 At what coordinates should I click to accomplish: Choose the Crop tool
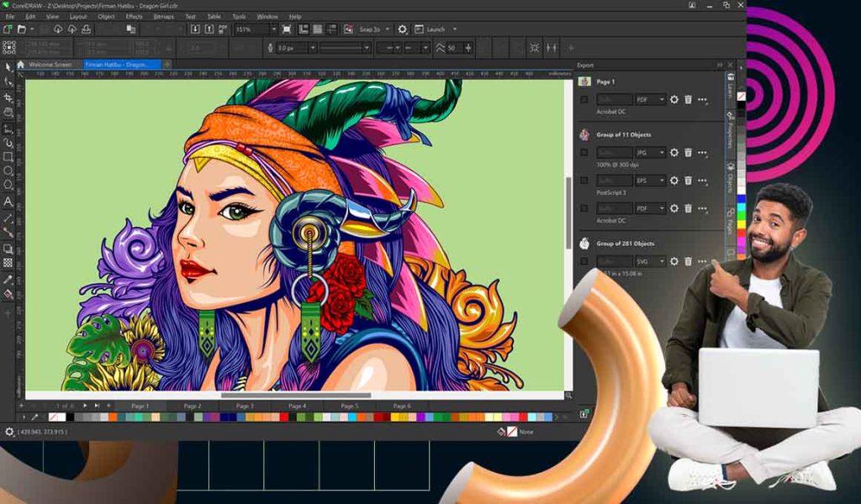pos(8,97)
